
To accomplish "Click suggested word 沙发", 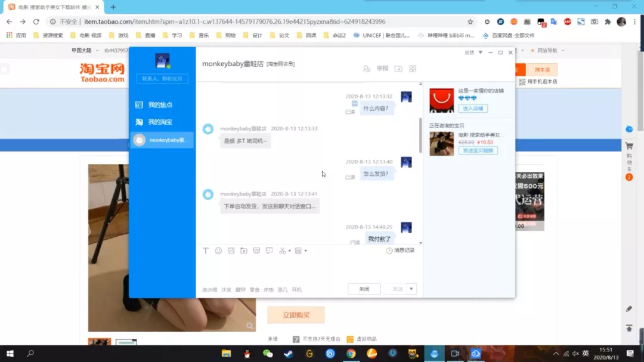I will tap(227, 290).
